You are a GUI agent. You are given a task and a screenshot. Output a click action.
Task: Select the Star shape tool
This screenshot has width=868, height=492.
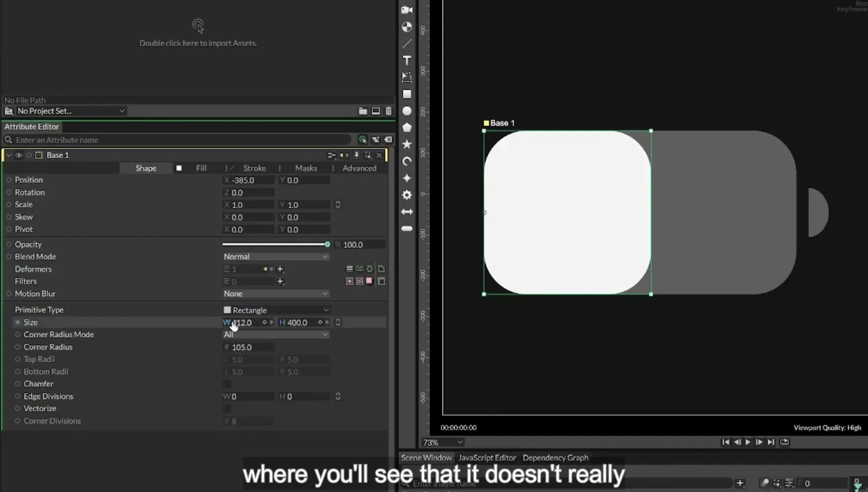click(407, 144)
